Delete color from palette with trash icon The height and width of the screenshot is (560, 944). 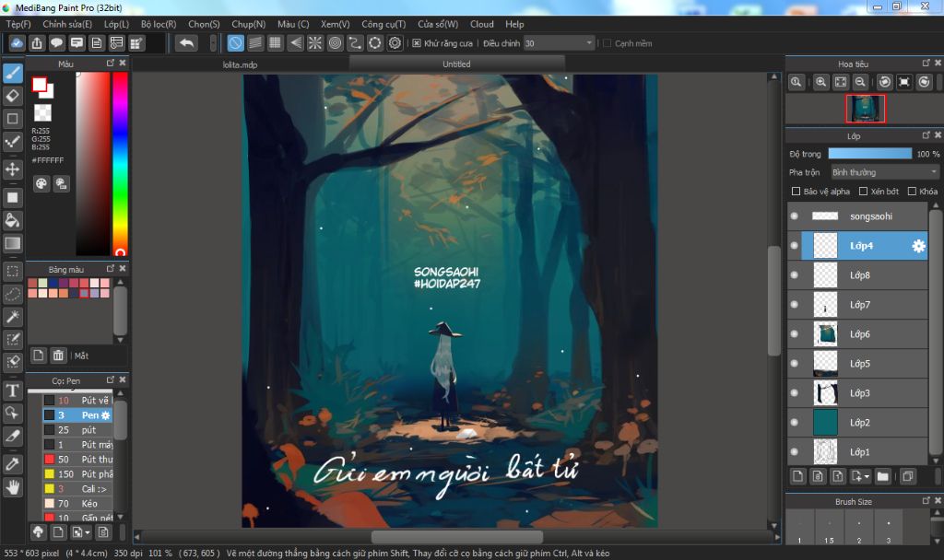(58, 356)
